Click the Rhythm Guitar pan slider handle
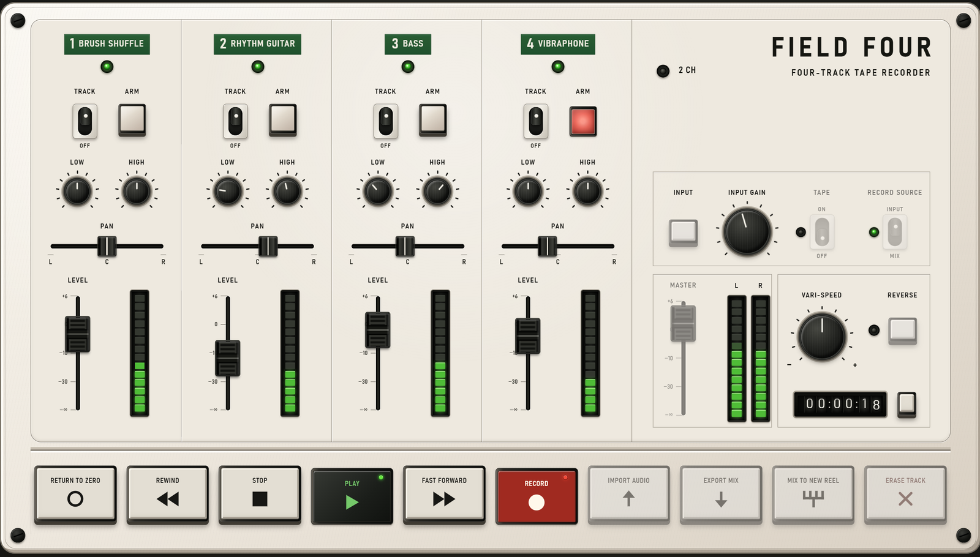The width and height of the screenshot is (980, 557). point(268,246)
